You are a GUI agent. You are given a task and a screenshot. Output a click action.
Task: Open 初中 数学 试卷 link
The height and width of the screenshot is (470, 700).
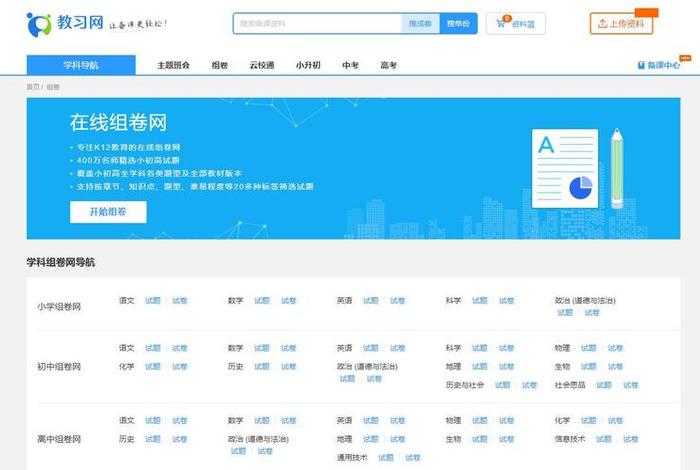click(x=288, y=348)
